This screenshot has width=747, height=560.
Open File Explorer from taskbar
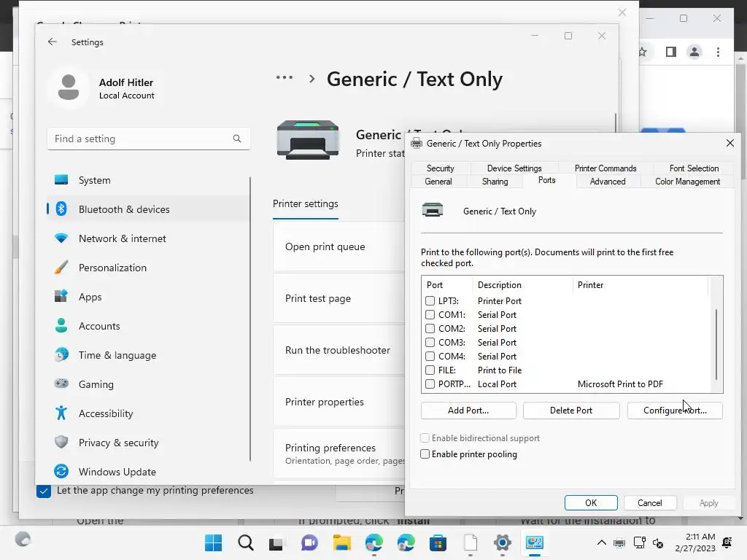341,542
